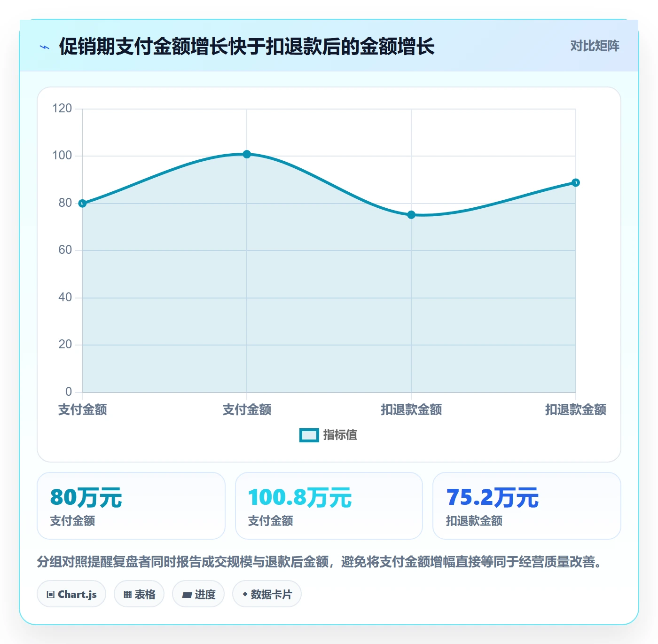Open the 75.2万元 扣退款金额 card

point(527,506)
